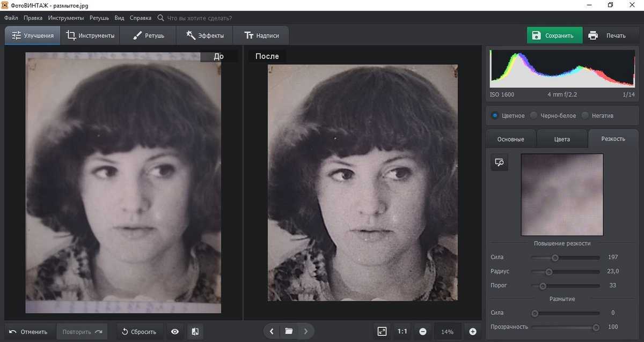Go to next photo arrow
Screen dimensions: 644x342
[x=306, y=331]
